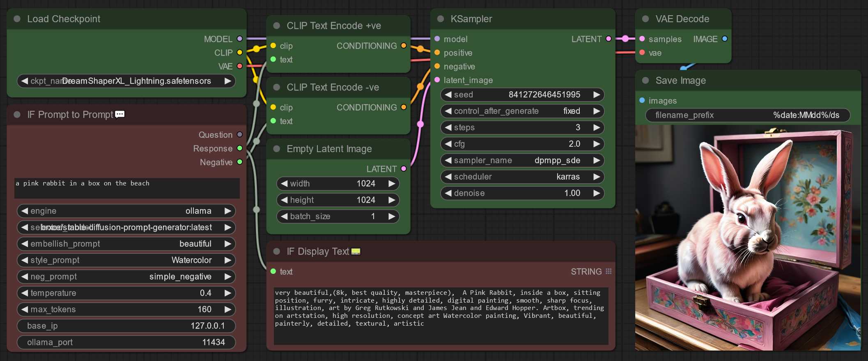This screenshot has height=361, width=868.
Task: Collapse the Save Image node dot
Action: point(645,81)
